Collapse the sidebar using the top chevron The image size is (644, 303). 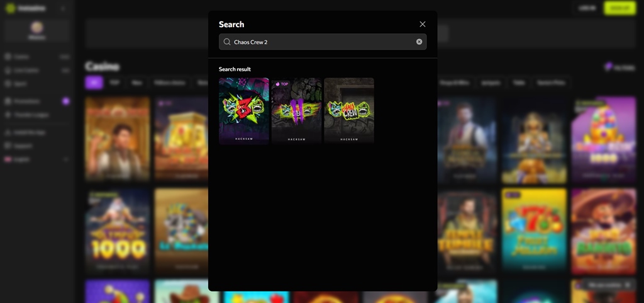(63, 8)
